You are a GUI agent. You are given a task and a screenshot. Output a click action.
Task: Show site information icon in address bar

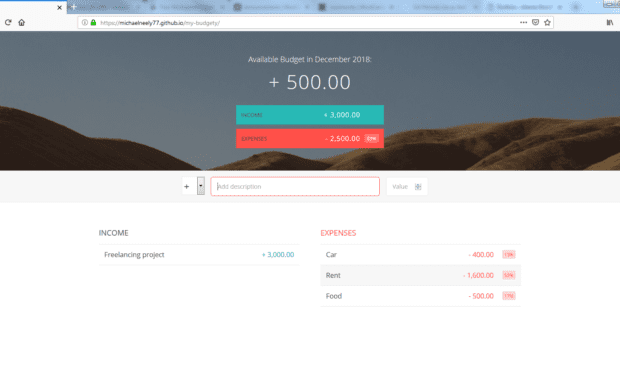85,23
